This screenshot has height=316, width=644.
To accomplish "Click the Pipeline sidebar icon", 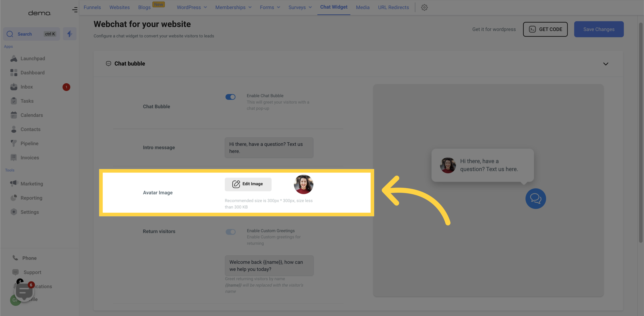I will tap(14, 144).
